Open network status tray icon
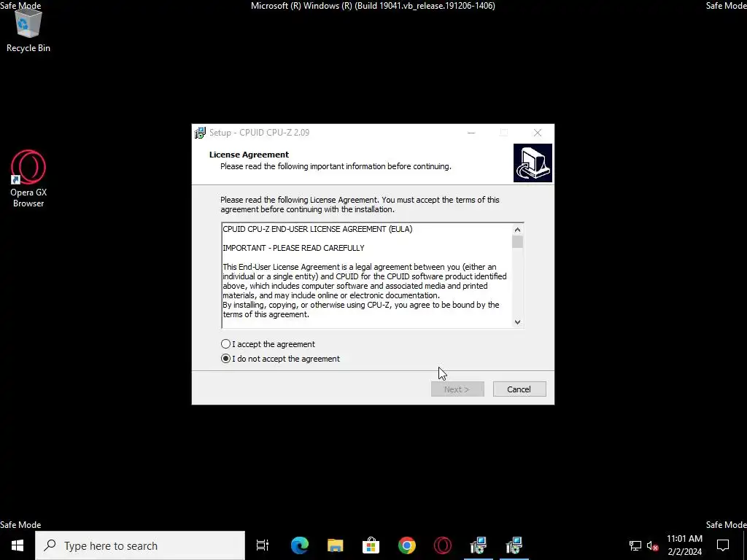 [635, 545]
